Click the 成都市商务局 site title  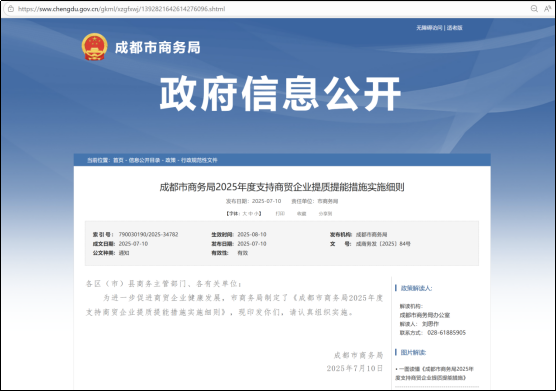[x=157, y=47]
